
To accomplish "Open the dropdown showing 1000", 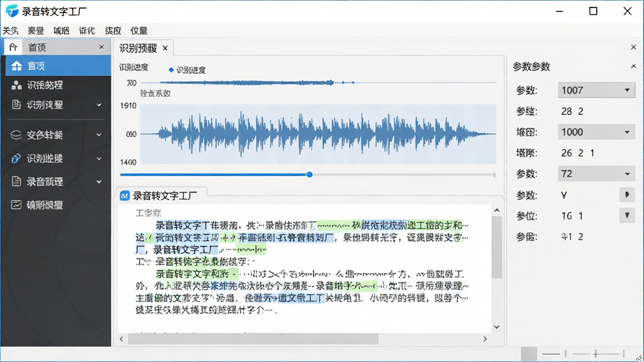I will (596, 132).
